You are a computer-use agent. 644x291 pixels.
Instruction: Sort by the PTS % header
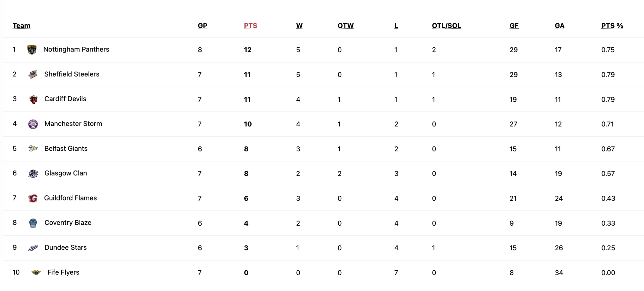point(612,26)
